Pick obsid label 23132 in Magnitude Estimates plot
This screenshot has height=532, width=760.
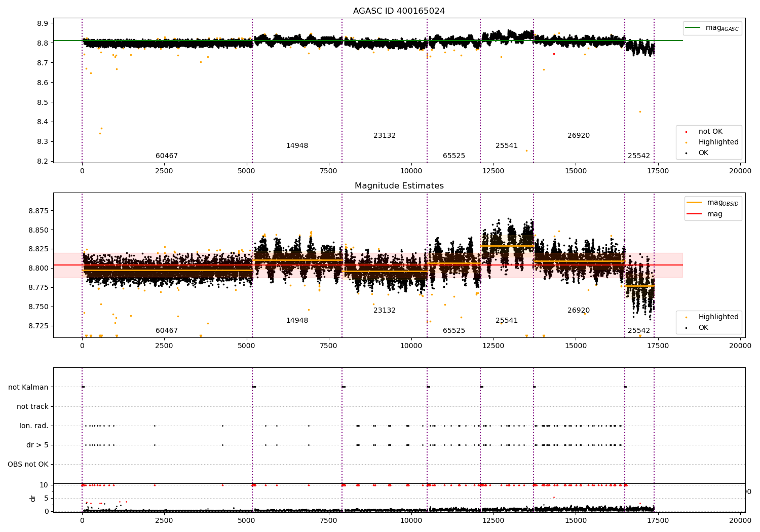pyautogui.click(x=385, y=310)
